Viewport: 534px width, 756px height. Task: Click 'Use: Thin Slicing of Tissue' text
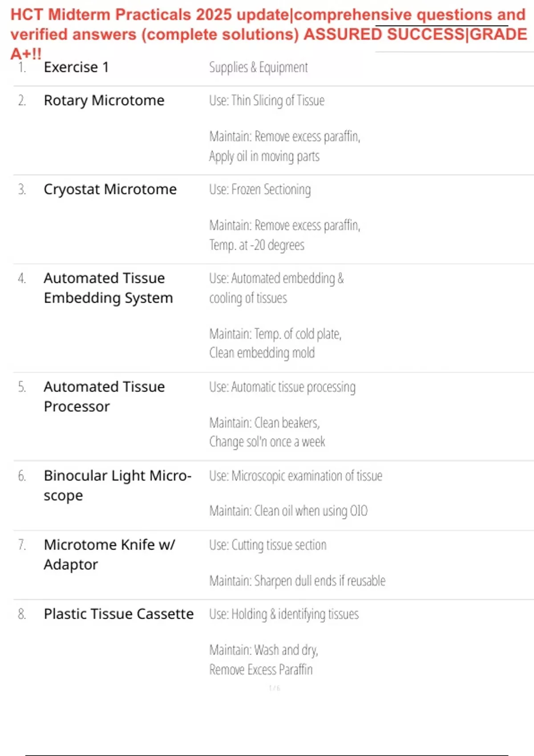coord(267,101)
